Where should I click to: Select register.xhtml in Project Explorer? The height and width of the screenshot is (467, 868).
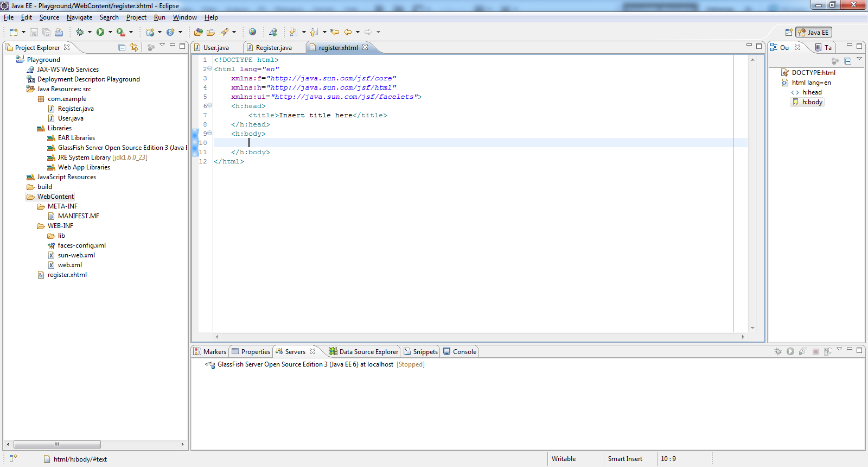(x=62, y=275)
